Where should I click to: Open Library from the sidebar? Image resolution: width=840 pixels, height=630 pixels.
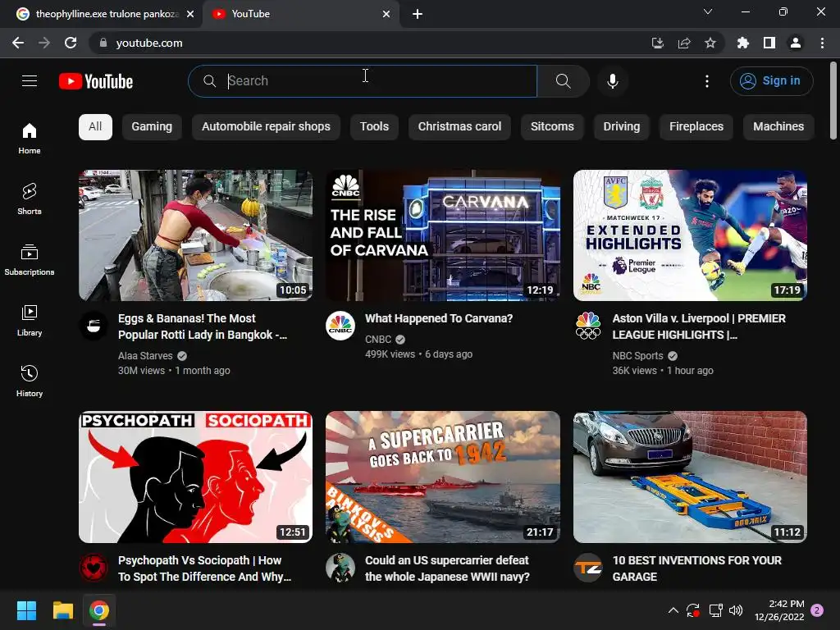point(30,321)
